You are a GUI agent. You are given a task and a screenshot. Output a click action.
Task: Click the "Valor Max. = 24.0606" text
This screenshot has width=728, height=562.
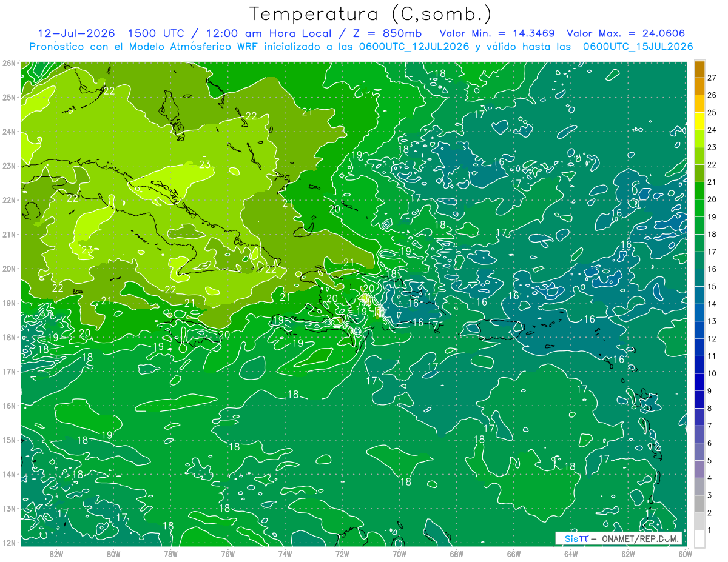[626, 33]
